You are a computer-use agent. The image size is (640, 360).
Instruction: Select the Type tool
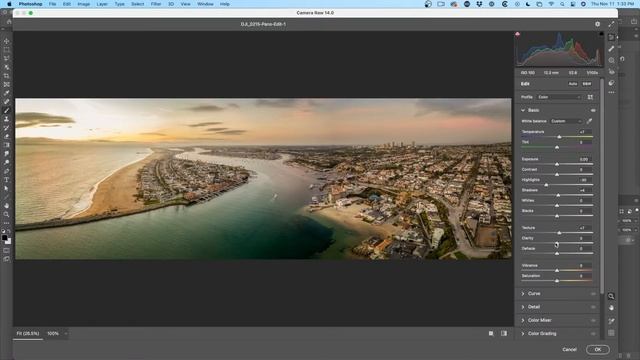(x=7, y=180)
